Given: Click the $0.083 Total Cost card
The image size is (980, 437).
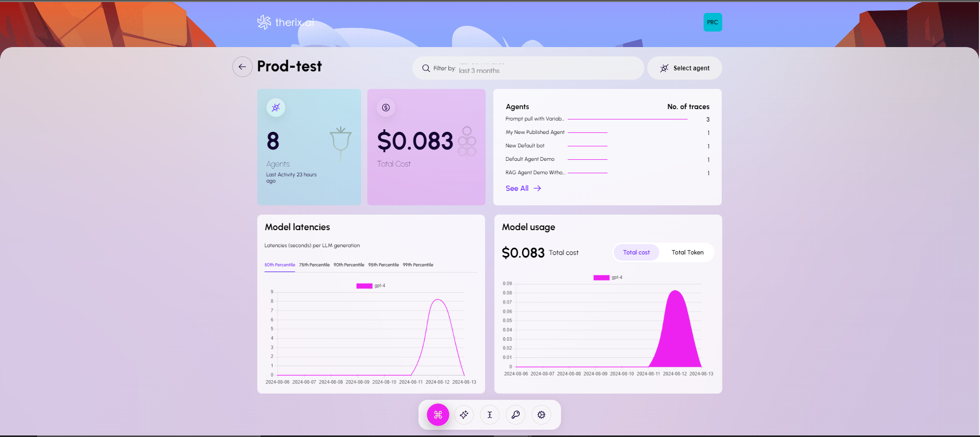Looking at the screenshot, I should (x=426, y=147).
